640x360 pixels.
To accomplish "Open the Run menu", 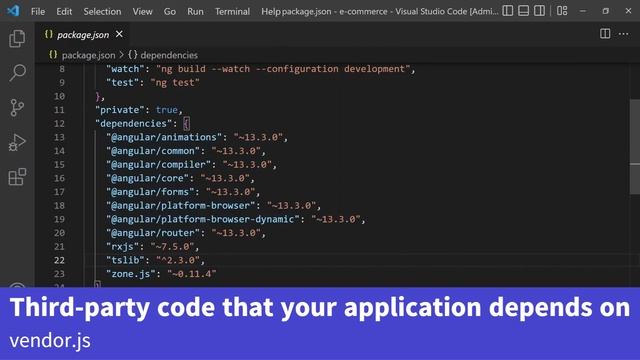I will [195, 11].
